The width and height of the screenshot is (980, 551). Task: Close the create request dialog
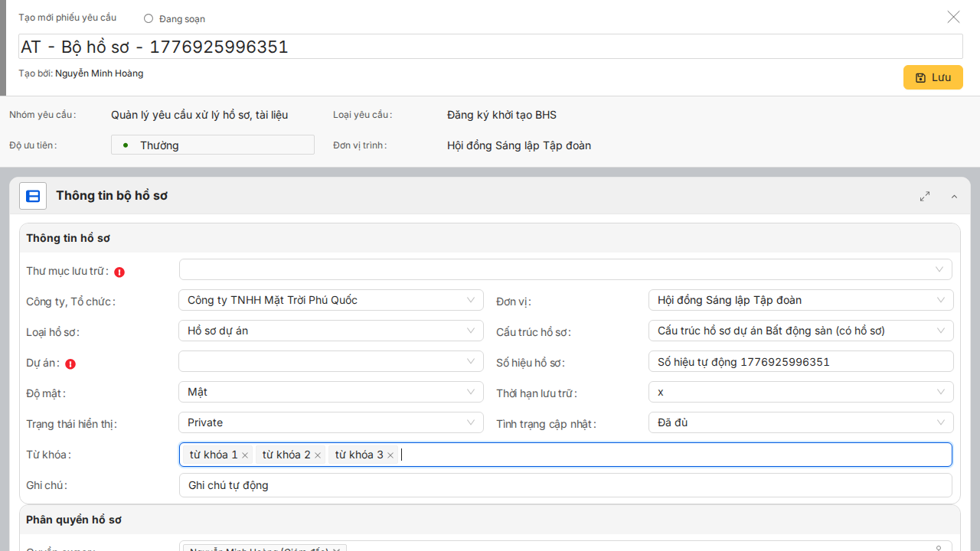click(x=953, y=17)
